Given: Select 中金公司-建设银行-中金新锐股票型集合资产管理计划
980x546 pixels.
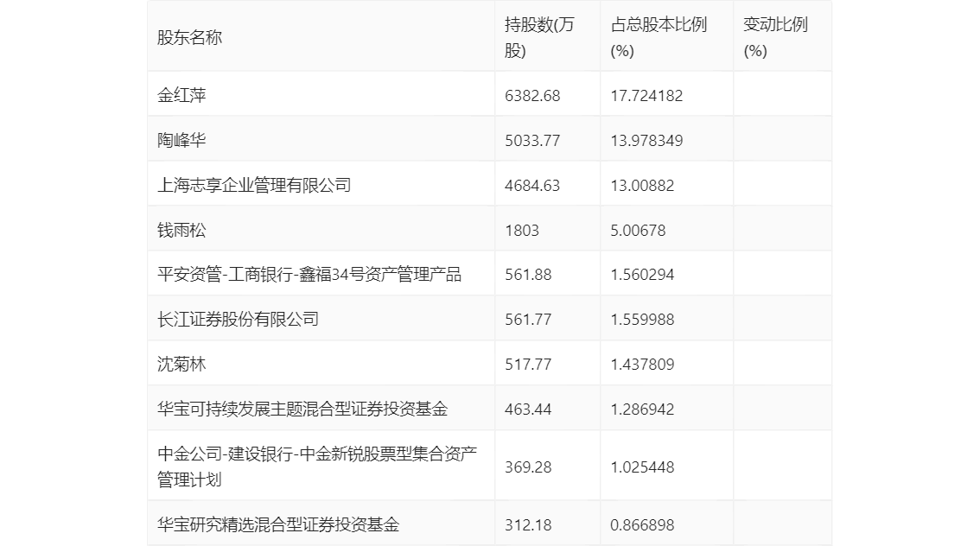Looking at the screenshot, I should click(317, 467).
